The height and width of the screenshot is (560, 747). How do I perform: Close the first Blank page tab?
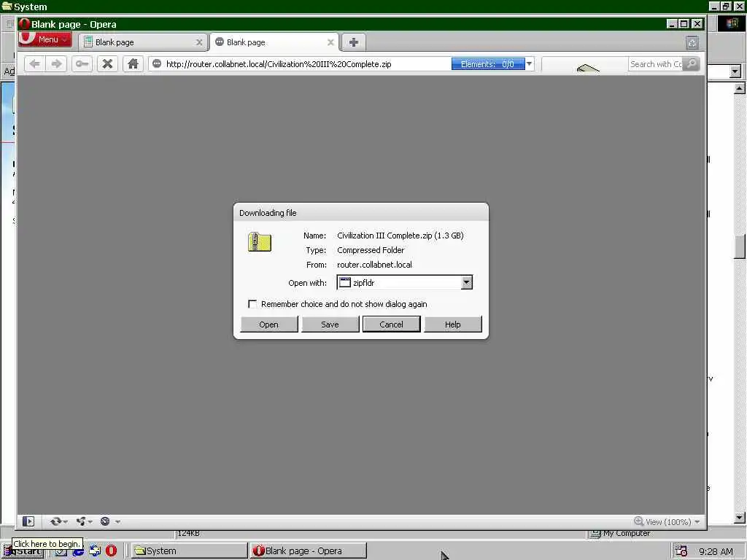(x=199, y=42)
